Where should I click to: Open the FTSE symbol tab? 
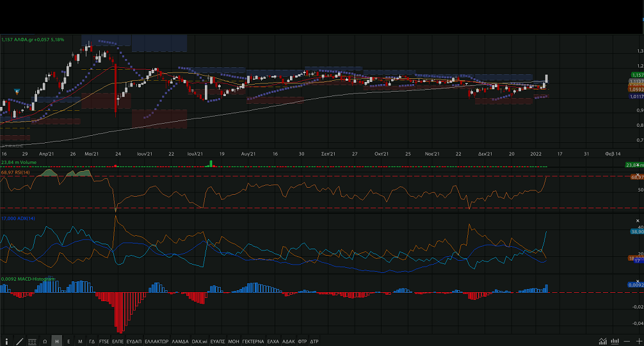point(104,342)
